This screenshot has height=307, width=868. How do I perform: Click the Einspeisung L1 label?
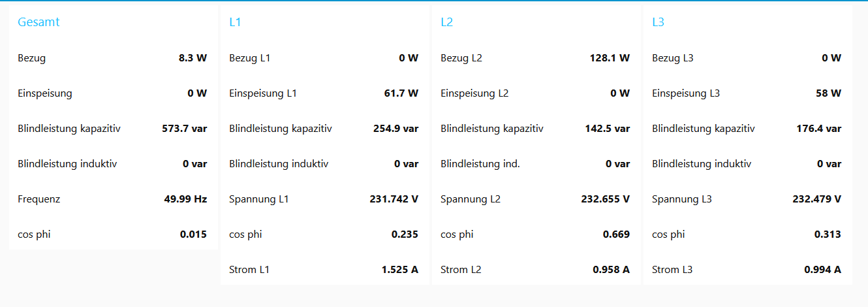pos(262,93)
